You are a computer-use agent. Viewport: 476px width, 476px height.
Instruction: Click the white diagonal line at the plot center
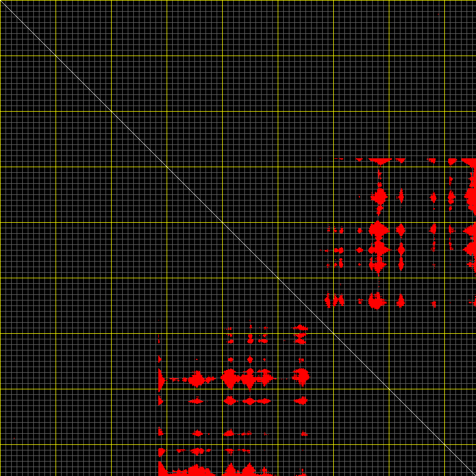238,238
